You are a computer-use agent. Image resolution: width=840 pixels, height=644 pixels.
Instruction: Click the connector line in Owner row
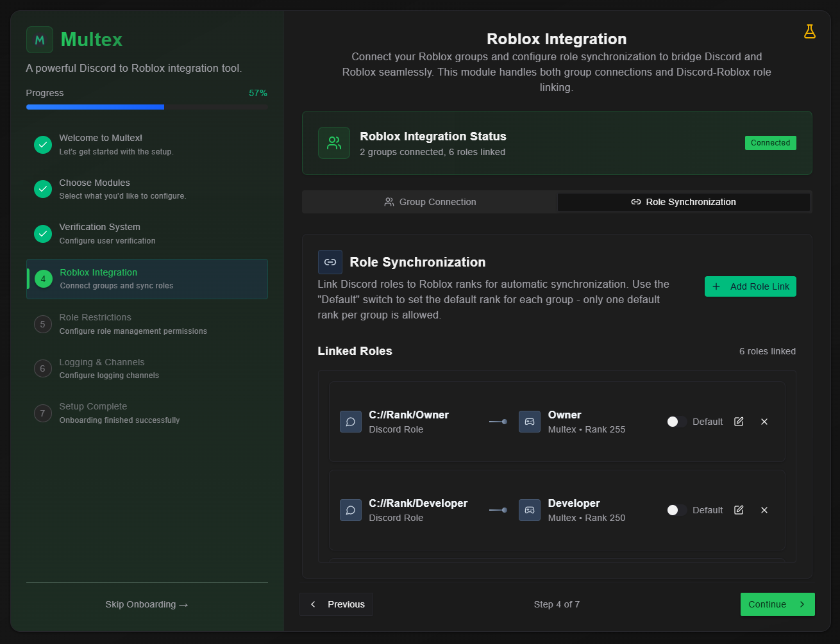(498, 422)
